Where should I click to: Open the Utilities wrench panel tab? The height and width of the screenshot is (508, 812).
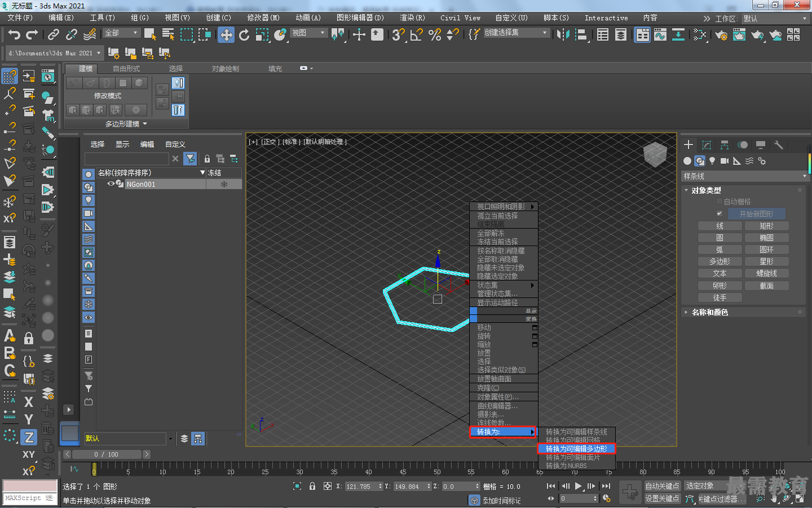click(x=779, y=145)
